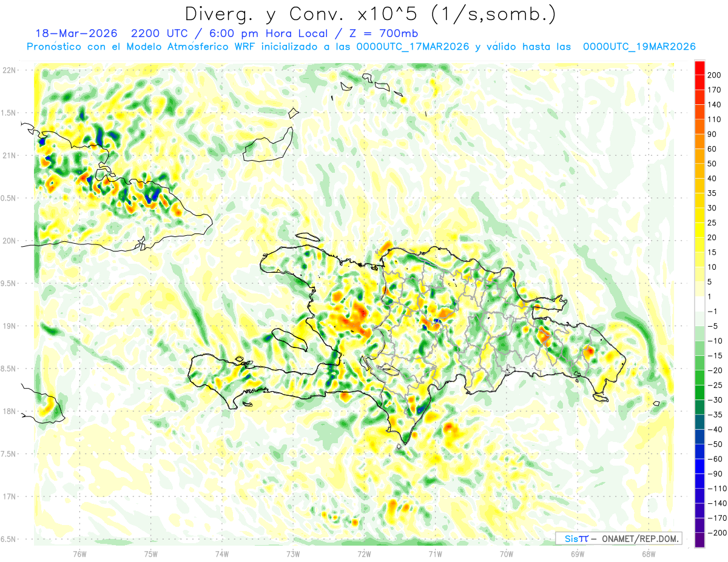Click the 73W longitude axis label
This screenshot has width=728, height=562.
tap(293, 554)
